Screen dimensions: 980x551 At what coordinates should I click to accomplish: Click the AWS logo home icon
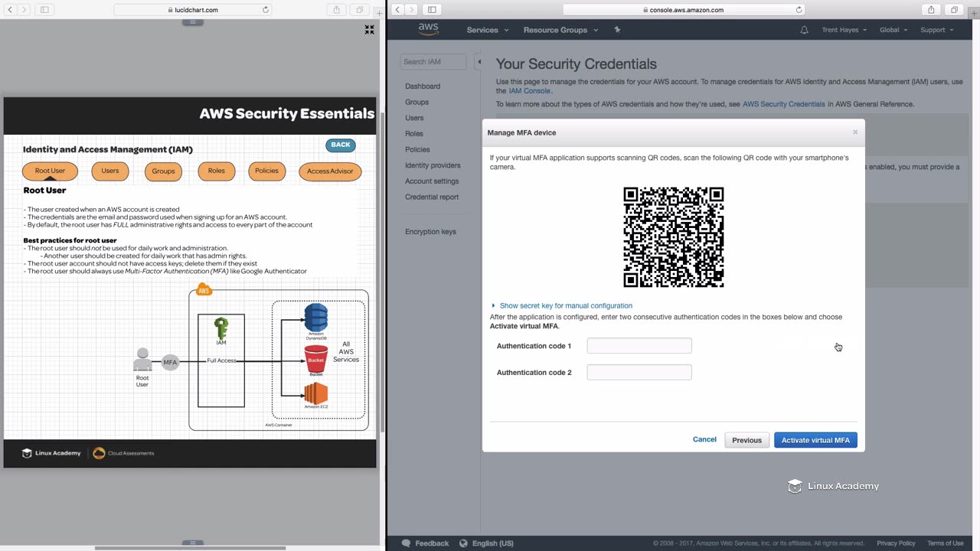coord(428,30)
